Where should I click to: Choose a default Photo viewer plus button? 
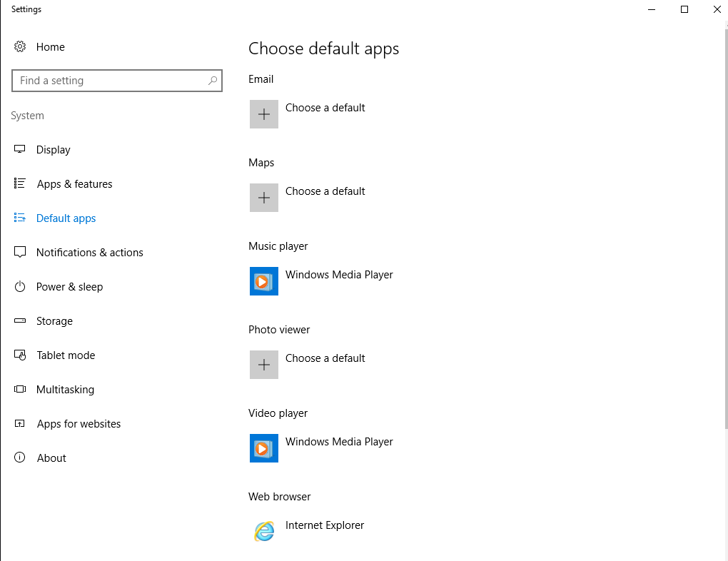tap(264, 365)
